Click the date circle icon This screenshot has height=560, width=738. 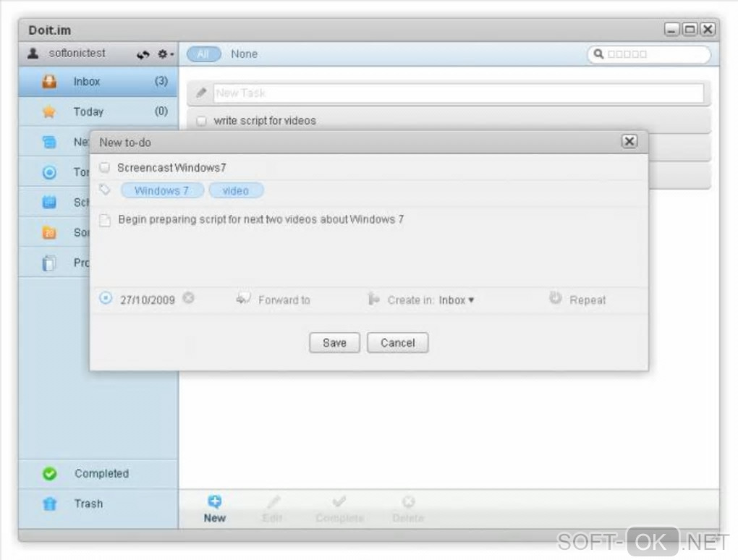pos(106,298)
